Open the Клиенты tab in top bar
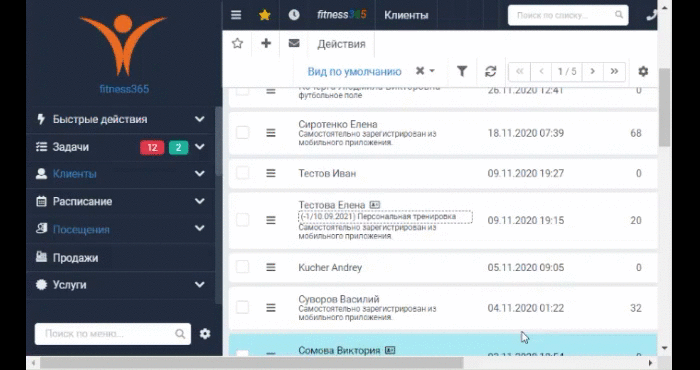 406,15
